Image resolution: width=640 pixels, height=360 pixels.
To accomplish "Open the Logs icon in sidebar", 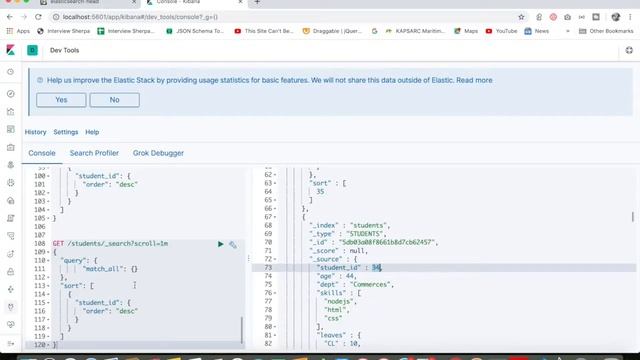I will (11, 218).
